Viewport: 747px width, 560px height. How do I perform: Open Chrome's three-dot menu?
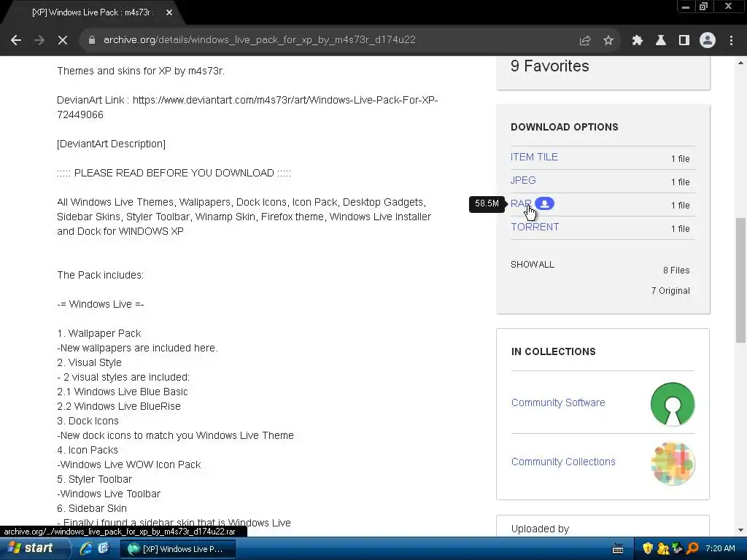(x=731, y=41)
